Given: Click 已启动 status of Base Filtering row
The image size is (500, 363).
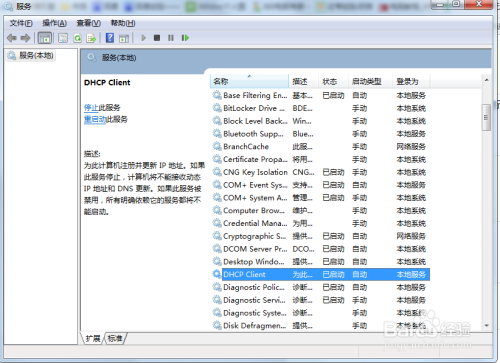Looking at the screenshot, I should tap(333, 95).
